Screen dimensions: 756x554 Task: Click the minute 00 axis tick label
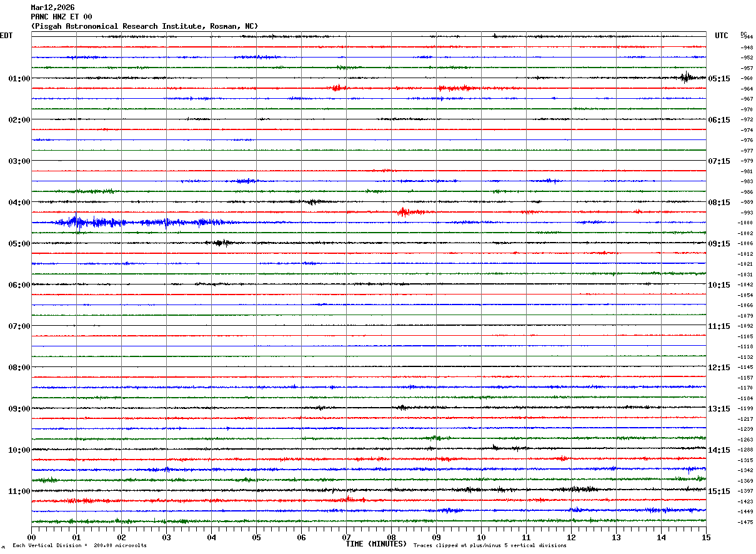(x=31, y=538)
